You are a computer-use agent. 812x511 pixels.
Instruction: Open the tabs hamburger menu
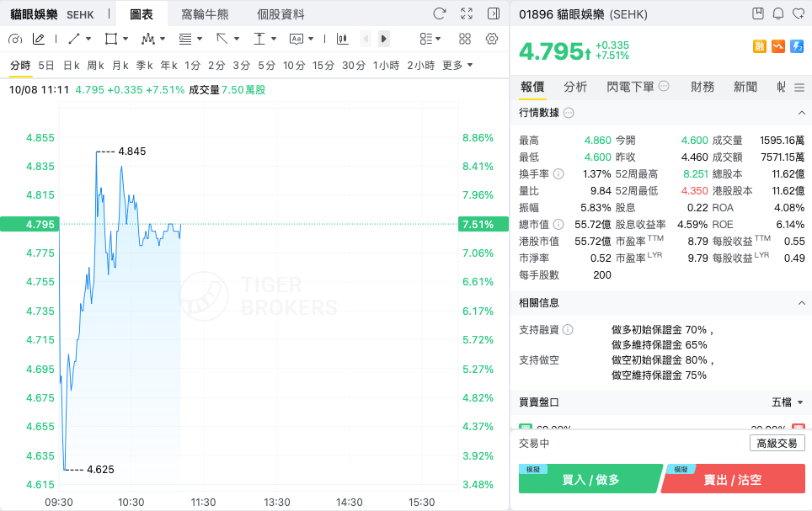(x=799, y=88)
